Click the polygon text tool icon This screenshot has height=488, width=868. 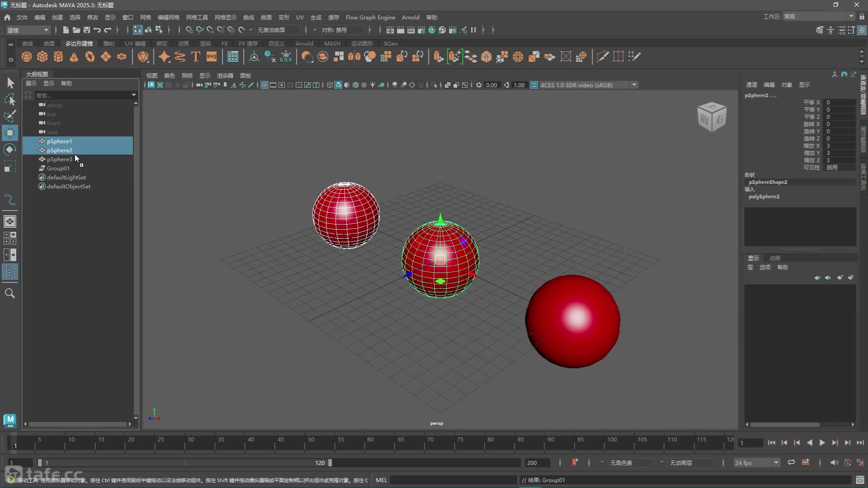coord(196,56)
